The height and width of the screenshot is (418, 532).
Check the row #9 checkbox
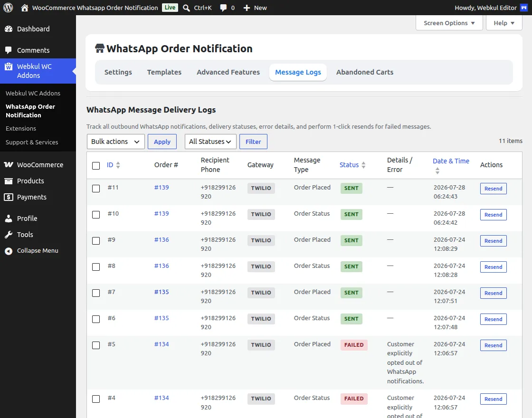pyautogui.click(x=96, y=240)
